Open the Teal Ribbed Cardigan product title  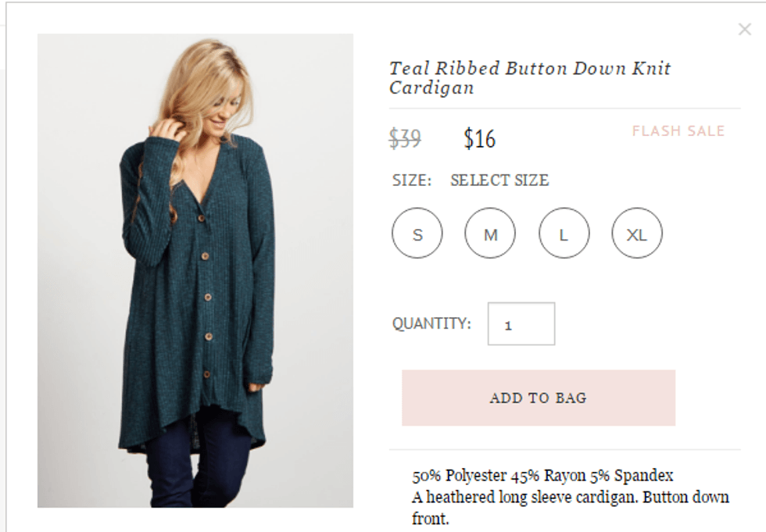[x=530, y=77]
